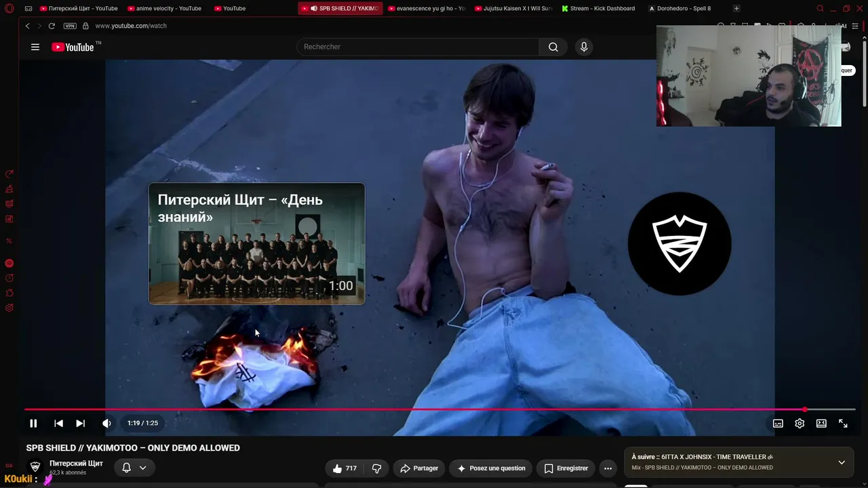The image size is (868, 488).
Task: Switch to the 'Питерский Щит - YouTube' tab
Action: tap(78, 9)
